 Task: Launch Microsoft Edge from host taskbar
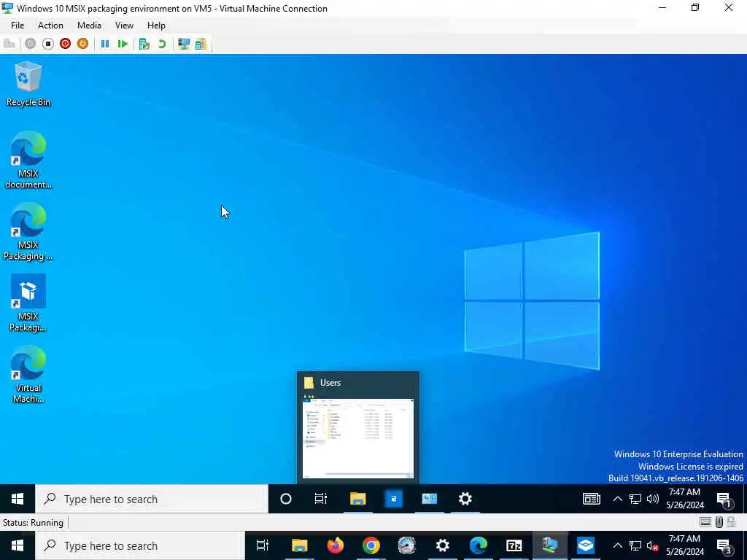(x=479, y=545)
